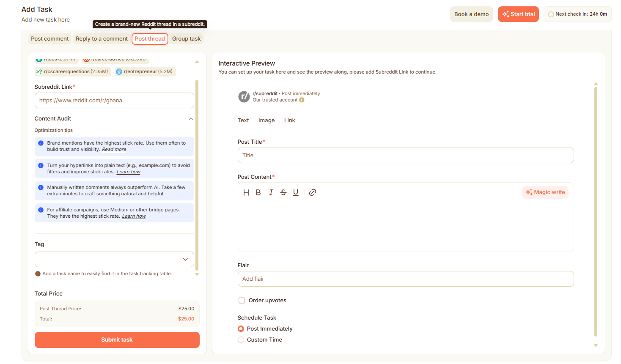Choose the Custom Time schedule option
This screenshot has height=364, width=621.
pyautogui.click(x=241, y=340)
